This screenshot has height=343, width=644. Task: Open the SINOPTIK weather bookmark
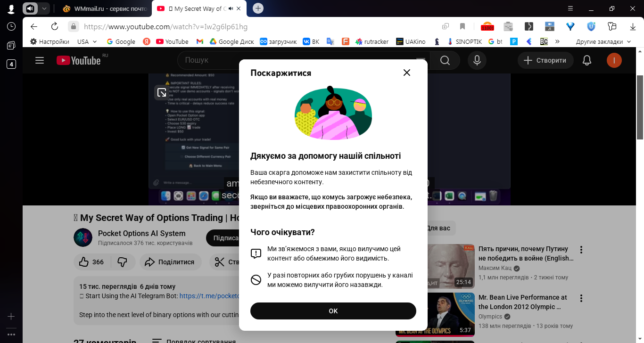tap(465, 41)
